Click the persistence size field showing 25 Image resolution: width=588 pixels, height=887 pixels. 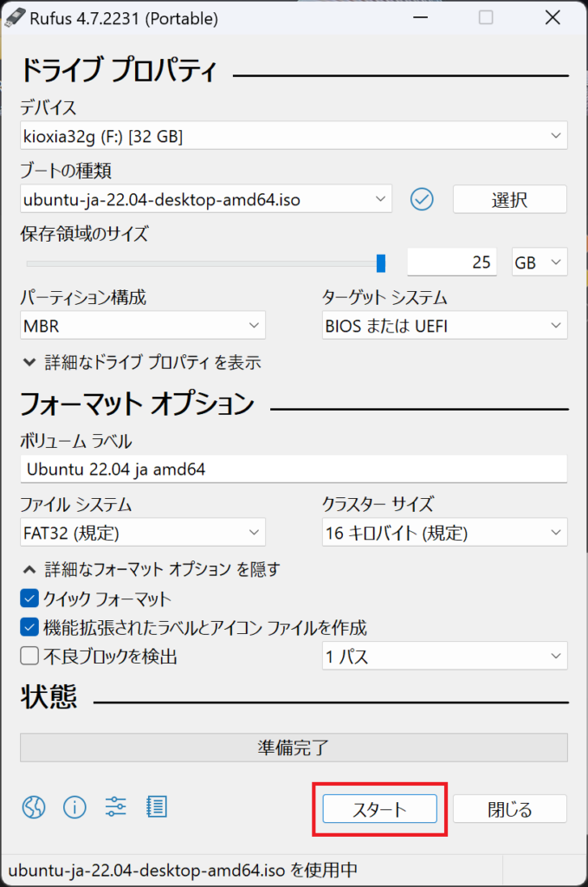452,262
